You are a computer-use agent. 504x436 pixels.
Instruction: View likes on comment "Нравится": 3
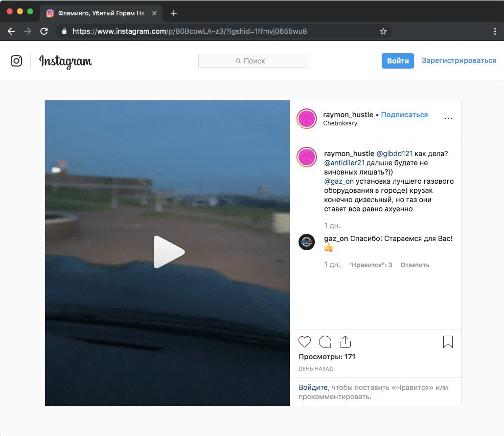(x=371, y=265)
